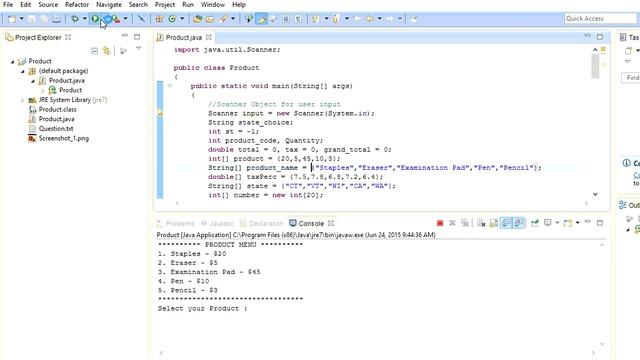640x360 pixels.
Task: Click the New file wizard icon
Action: pyautogui.click(x=12, y=19)
